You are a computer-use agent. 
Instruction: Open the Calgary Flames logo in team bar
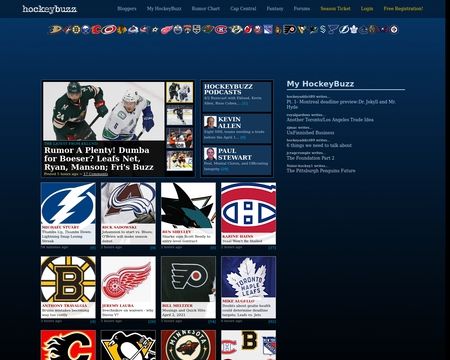pos(96,30)
